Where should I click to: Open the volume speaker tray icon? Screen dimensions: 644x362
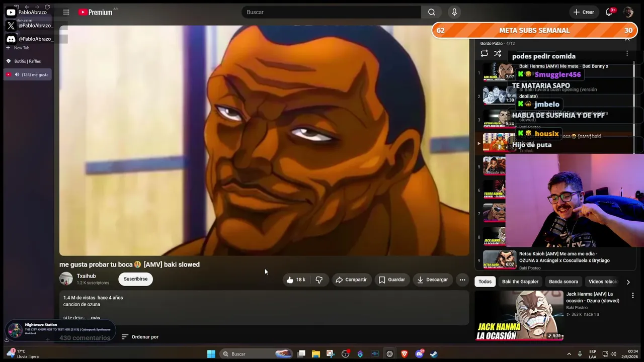[613, 354]
